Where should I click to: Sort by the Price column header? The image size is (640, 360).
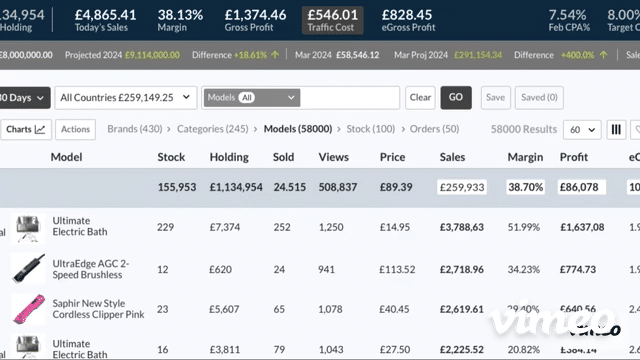[x=392, y=157]
